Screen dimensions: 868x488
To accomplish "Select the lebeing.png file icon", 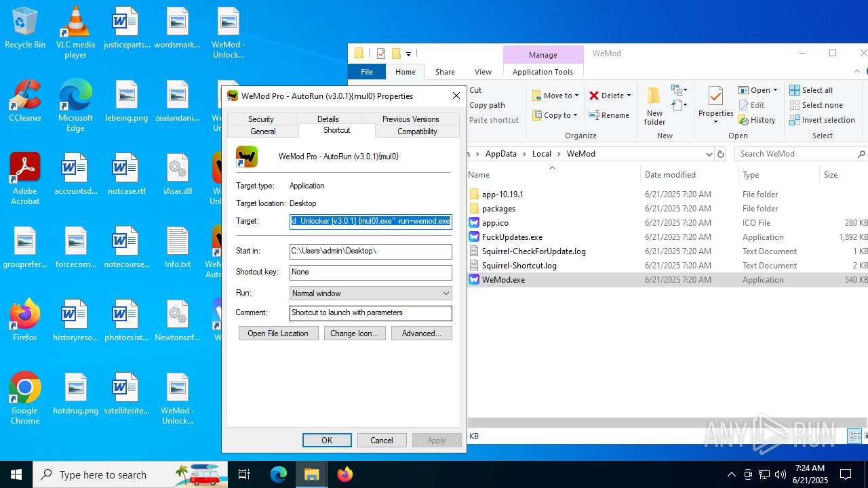I will (x=126, y=101).
